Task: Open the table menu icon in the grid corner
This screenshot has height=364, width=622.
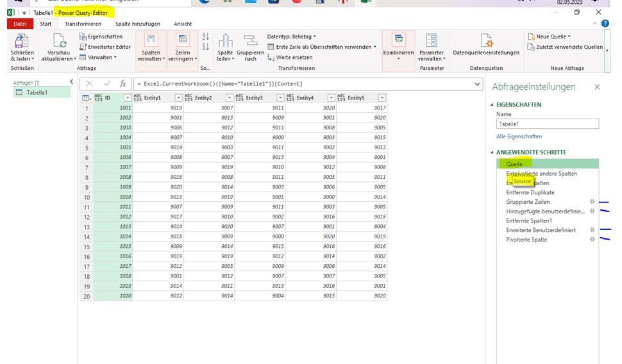Action: [x=87, y=98]
